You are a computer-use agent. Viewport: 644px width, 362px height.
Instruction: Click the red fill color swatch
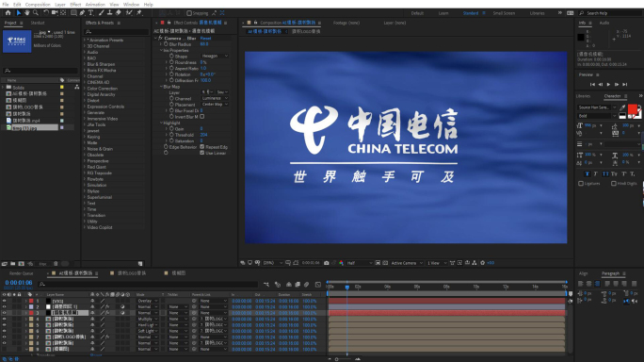[x=633, y=109]
